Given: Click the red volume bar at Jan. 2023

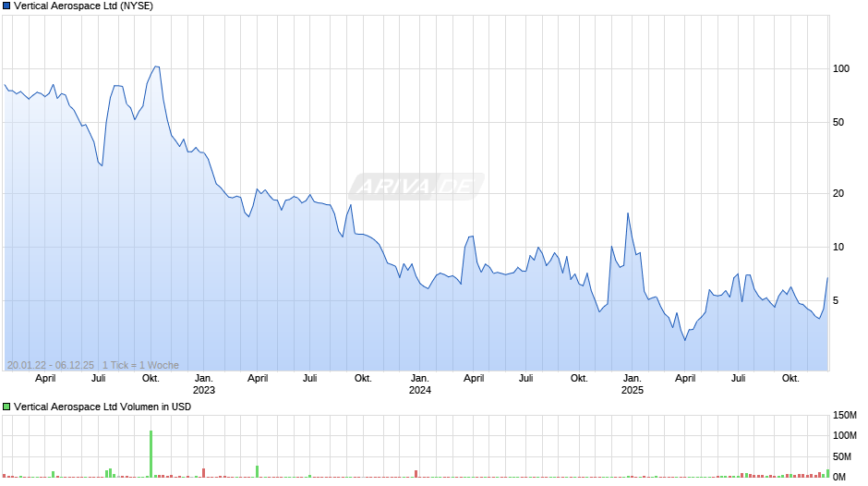Looking at the screenshot, I should [204, 473].
